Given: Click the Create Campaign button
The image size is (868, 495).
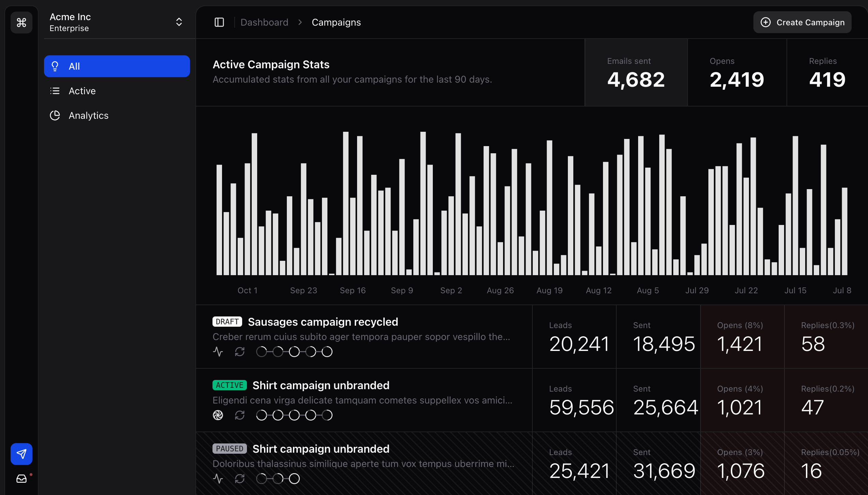Looking at the screenshot, I should tap(802, 23).
